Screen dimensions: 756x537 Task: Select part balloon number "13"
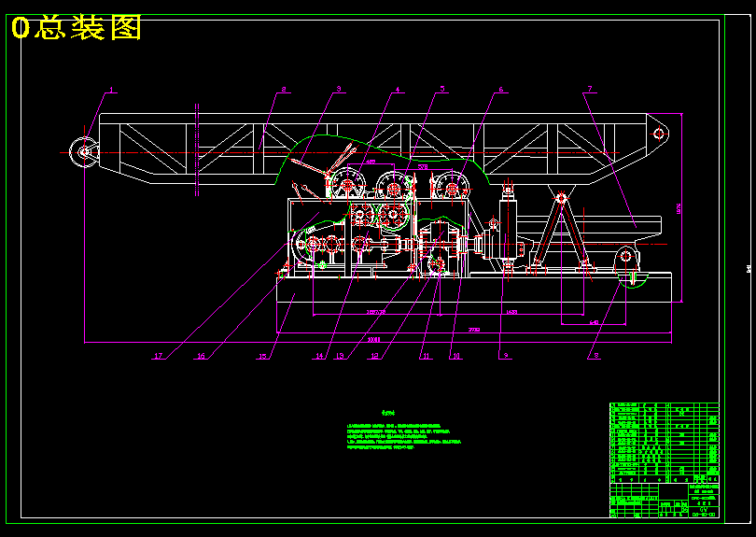(340, 356)
